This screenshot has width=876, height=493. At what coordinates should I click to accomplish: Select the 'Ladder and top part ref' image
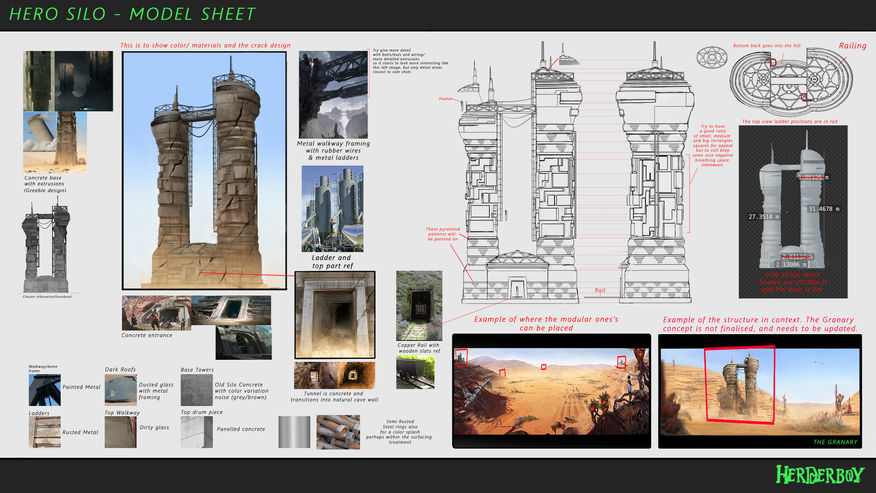332,208
